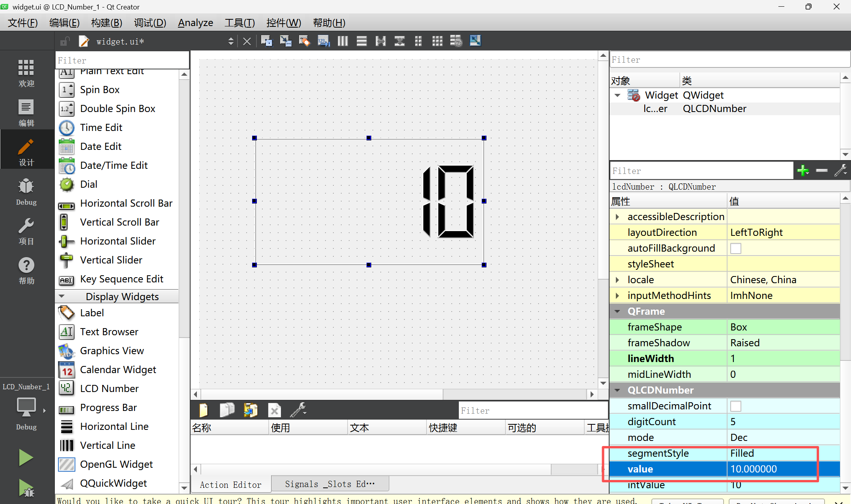Select LCD Number in widget box
This screenshot has width=851, height=504.
109,388
